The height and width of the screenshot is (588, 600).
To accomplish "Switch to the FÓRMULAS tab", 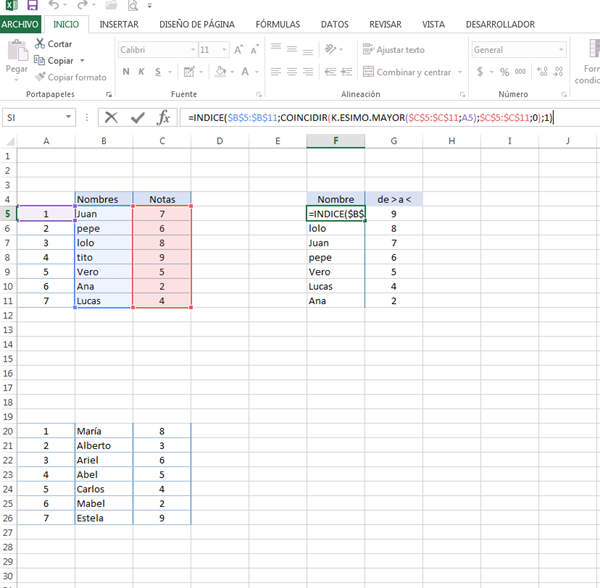I will [277, 24].
